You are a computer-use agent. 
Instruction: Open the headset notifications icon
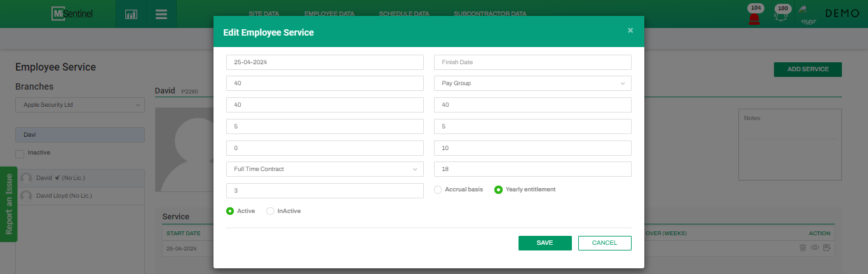click(x=782, y=15)
